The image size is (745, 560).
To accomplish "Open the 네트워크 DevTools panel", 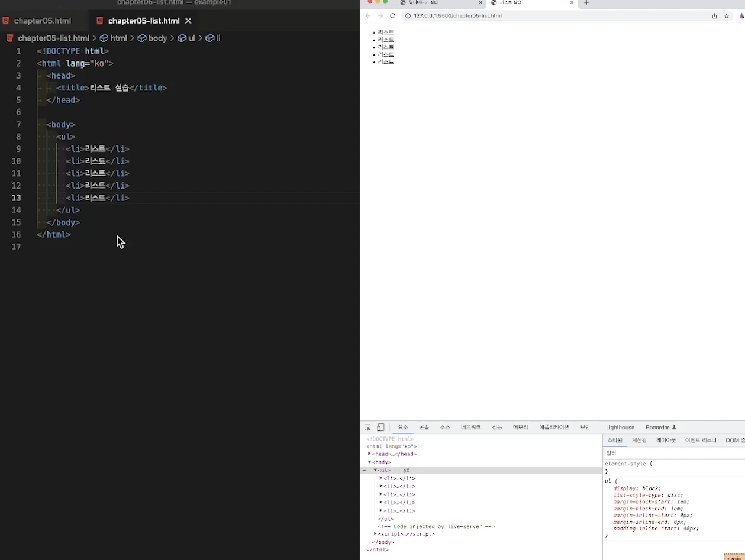I will pos(471,427).
